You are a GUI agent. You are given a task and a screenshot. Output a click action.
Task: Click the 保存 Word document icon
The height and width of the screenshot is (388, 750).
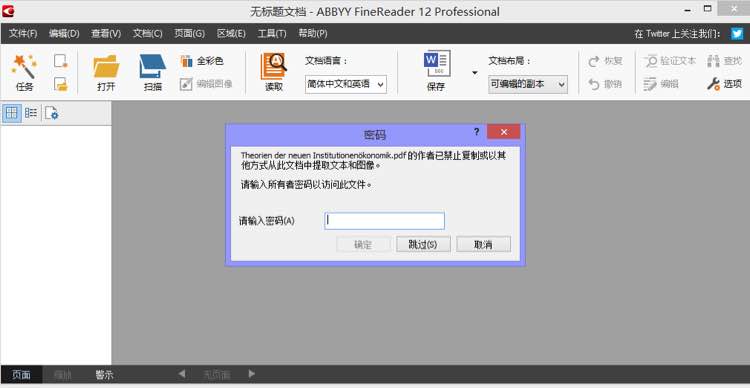click(437, 64)
